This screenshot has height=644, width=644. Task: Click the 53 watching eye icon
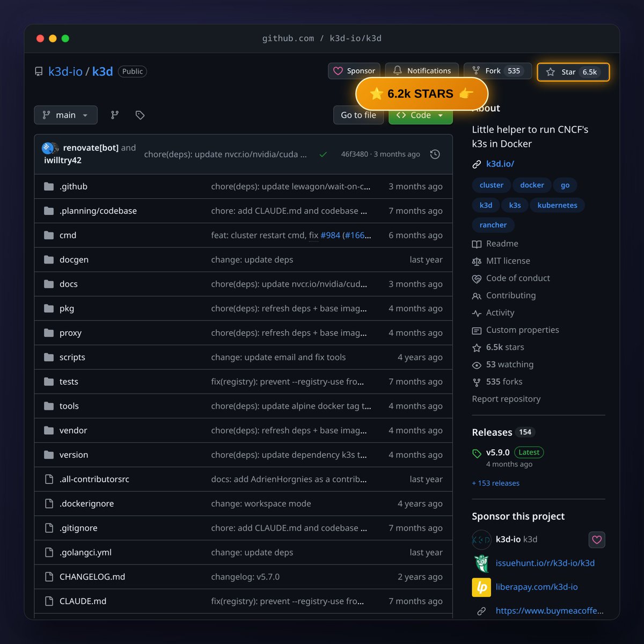tap(477, 365)
